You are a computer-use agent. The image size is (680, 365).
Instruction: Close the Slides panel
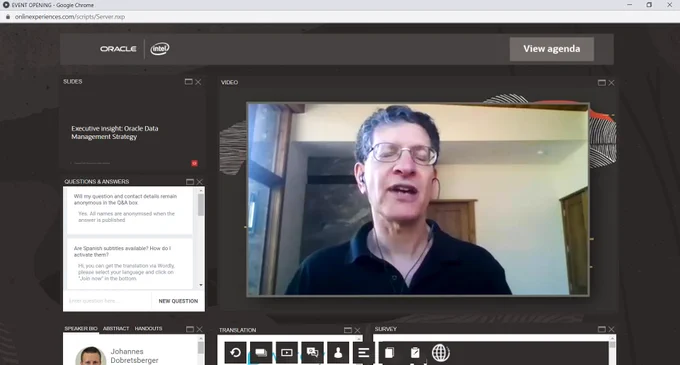click(x=198, y=82)
